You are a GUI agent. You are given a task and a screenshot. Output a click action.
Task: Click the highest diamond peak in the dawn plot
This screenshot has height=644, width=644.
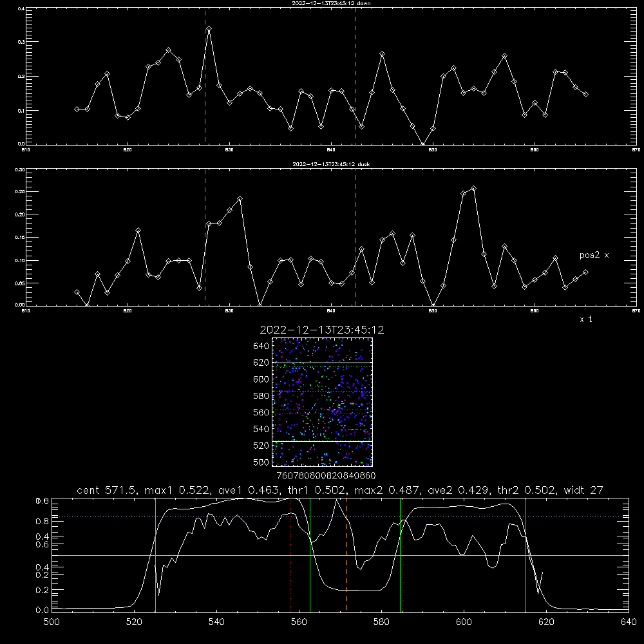point(209,29)
